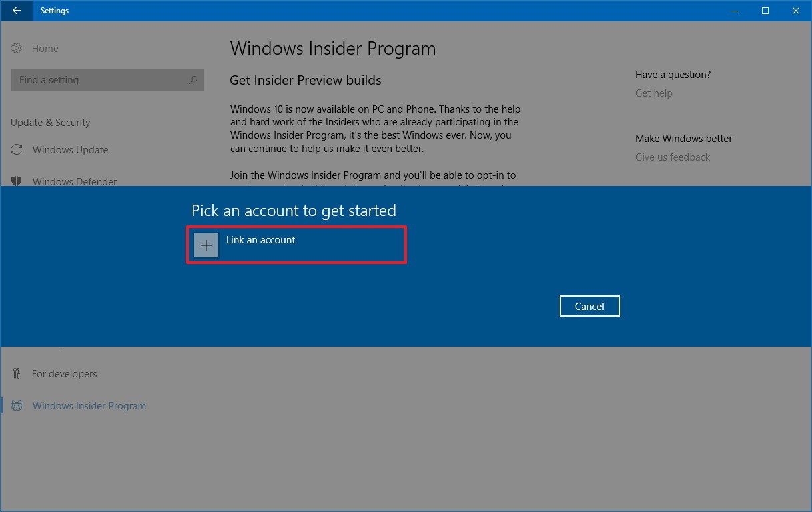Open the Home settings page label

(45, 49)
